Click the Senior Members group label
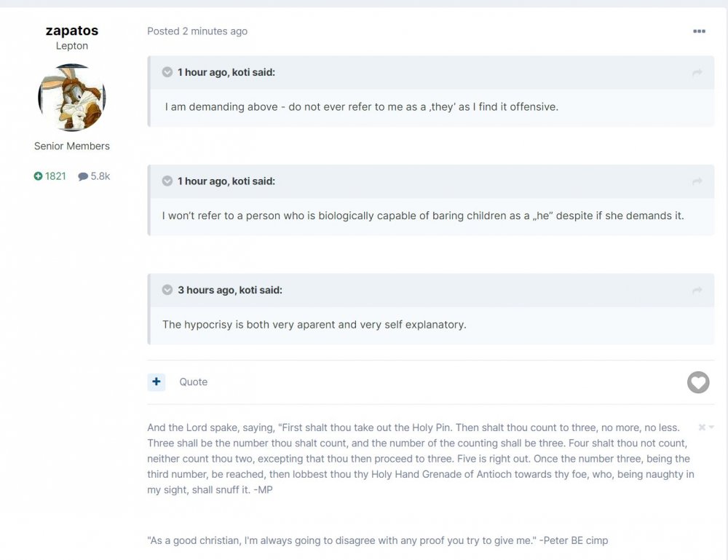728x560 pixels. click(x=72, y=146)
